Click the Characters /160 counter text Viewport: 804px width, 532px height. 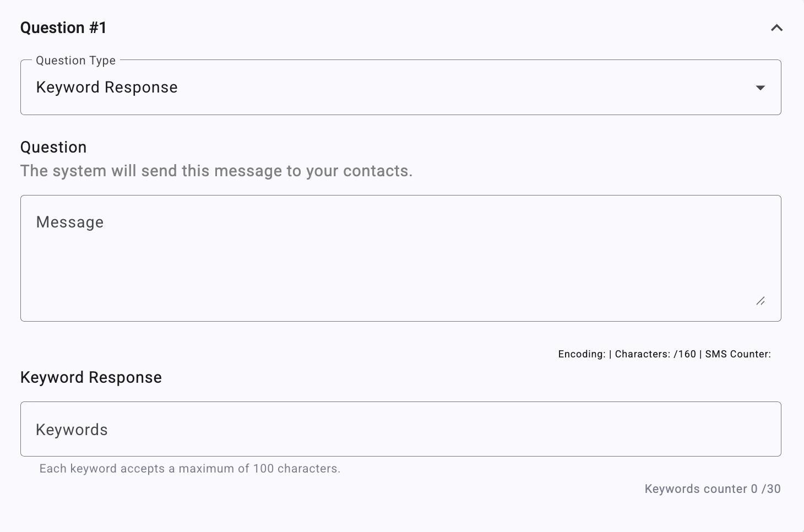click(655, 354)
